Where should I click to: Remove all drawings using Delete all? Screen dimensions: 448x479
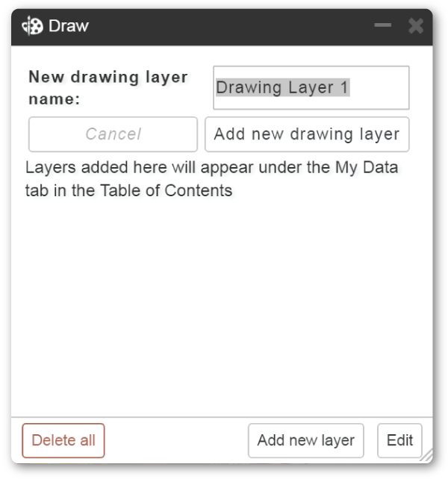[63, 440]
